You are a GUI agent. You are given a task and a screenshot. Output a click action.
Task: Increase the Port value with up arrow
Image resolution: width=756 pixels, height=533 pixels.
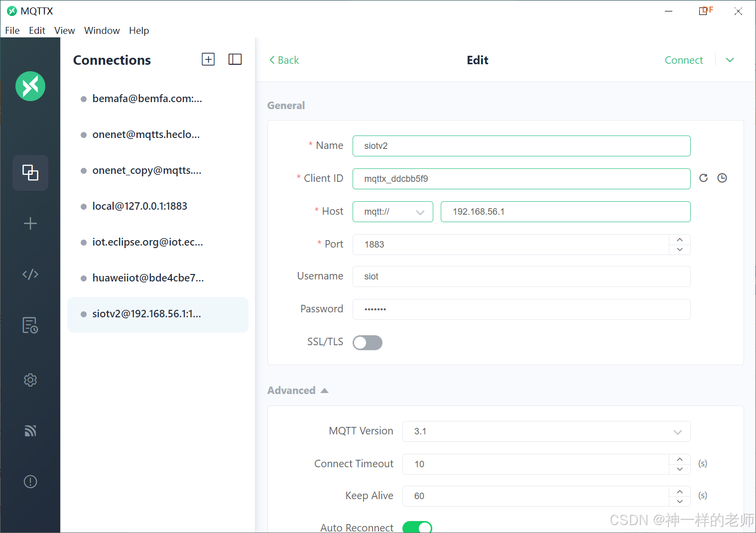pos(680,240)
